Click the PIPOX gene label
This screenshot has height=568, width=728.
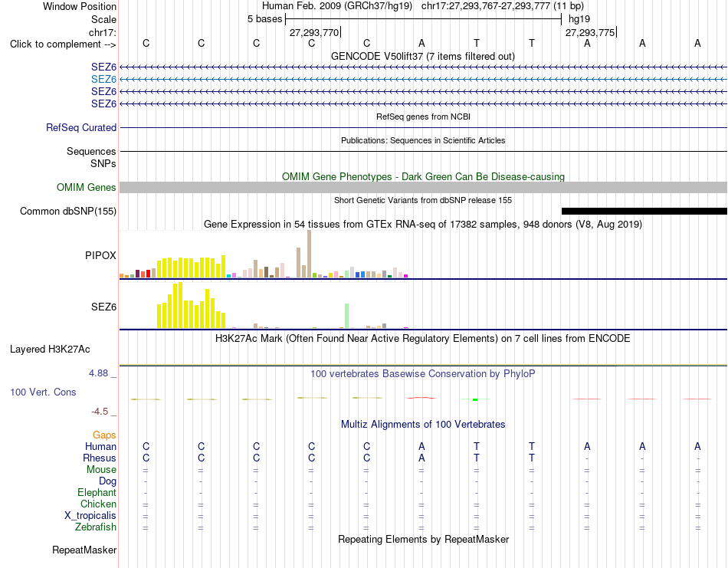100,255
